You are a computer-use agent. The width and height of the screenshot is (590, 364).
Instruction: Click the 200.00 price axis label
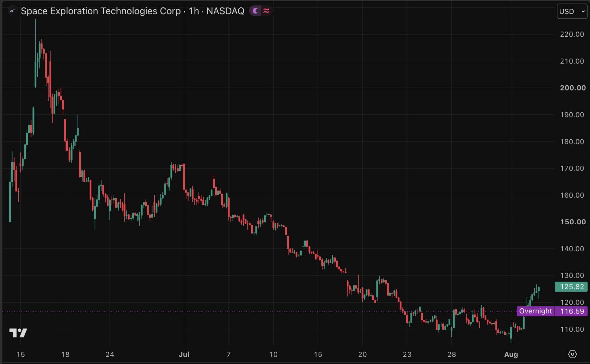[x=573, y=88]
